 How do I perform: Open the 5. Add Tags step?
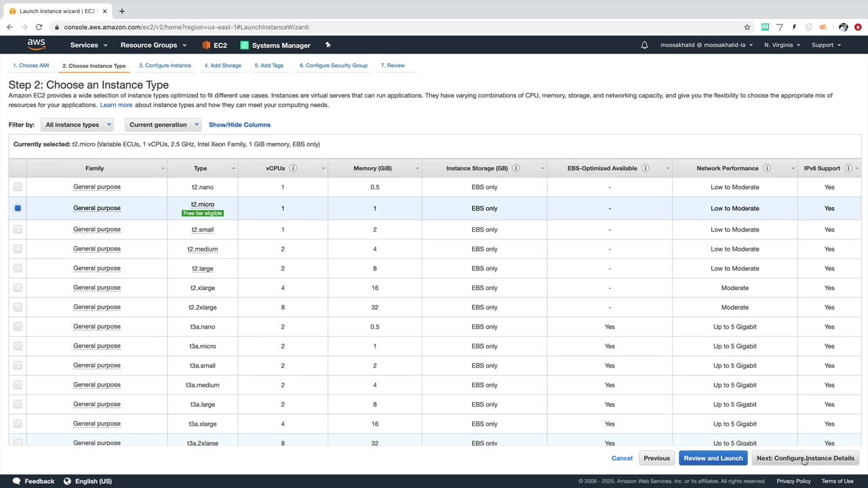[269, 66]
